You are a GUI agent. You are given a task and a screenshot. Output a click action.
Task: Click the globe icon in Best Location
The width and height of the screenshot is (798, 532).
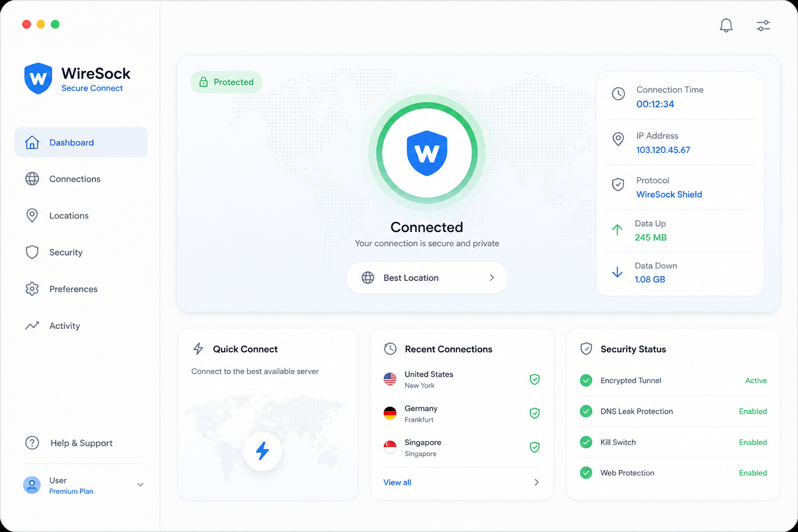[368, 277]
